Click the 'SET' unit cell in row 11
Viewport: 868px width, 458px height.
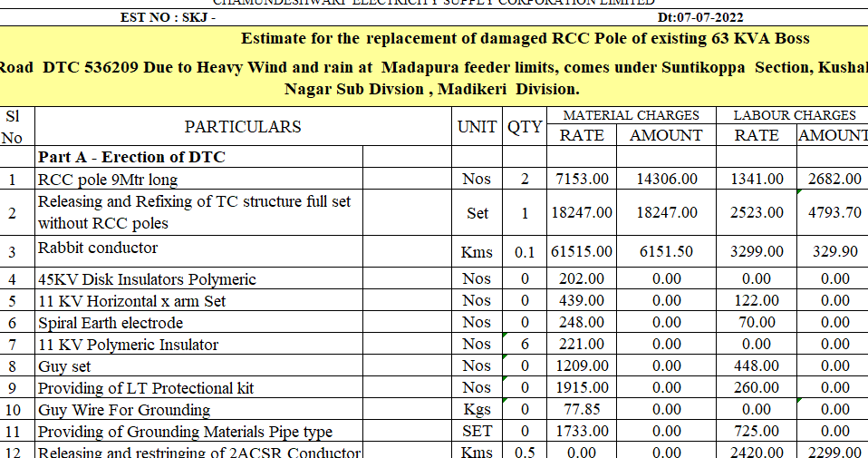click(x=477, y=431)
